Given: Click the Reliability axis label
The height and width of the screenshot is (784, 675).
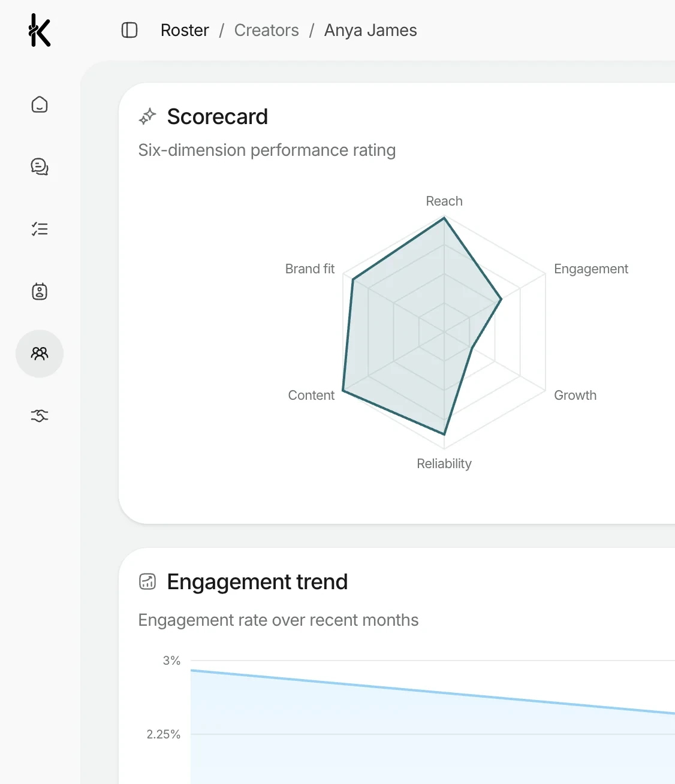Looking at the screenshot, I should click(444, 463).
